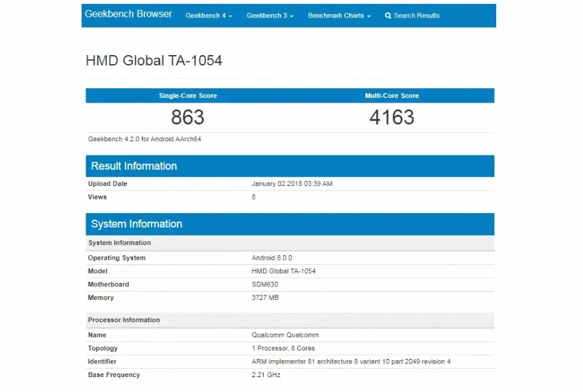
Task: Click the processor Name label
Action: coord(97,335)
